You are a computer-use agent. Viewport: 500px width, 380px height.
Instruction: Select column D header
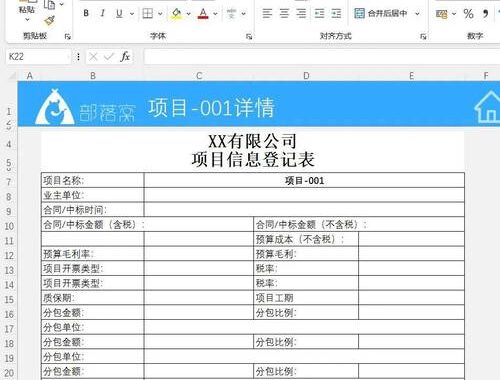306,76
